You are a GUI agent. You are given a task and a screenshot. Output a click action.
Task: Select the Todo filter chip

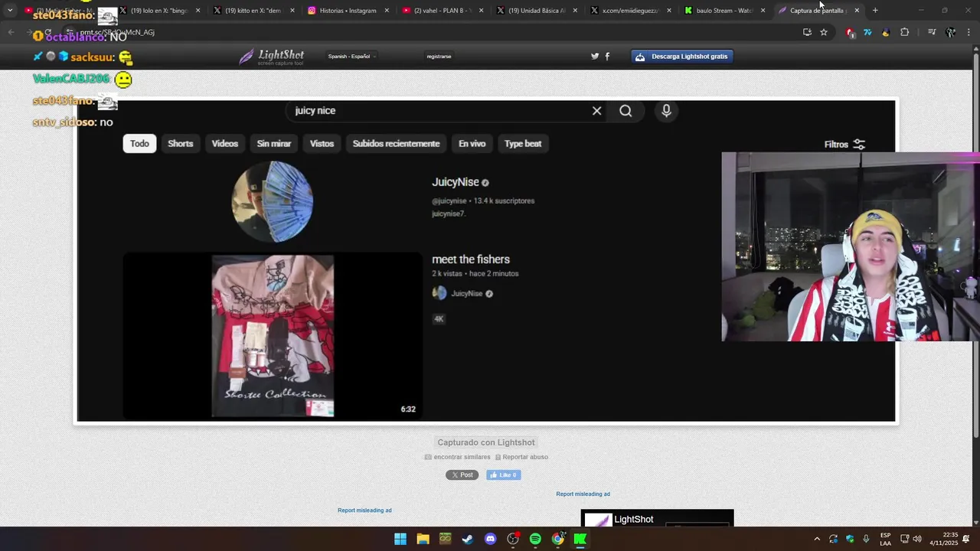tap(139, 144)
